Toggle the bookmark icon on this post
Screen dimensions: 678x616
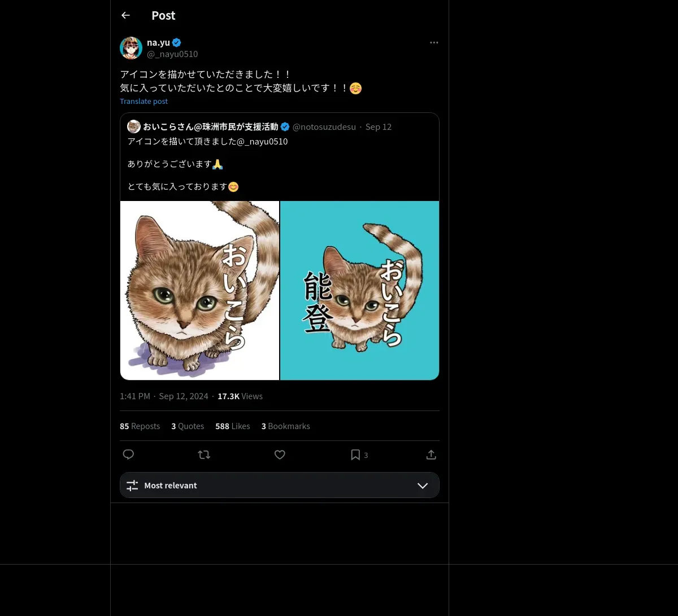click(x=355, y=455)
